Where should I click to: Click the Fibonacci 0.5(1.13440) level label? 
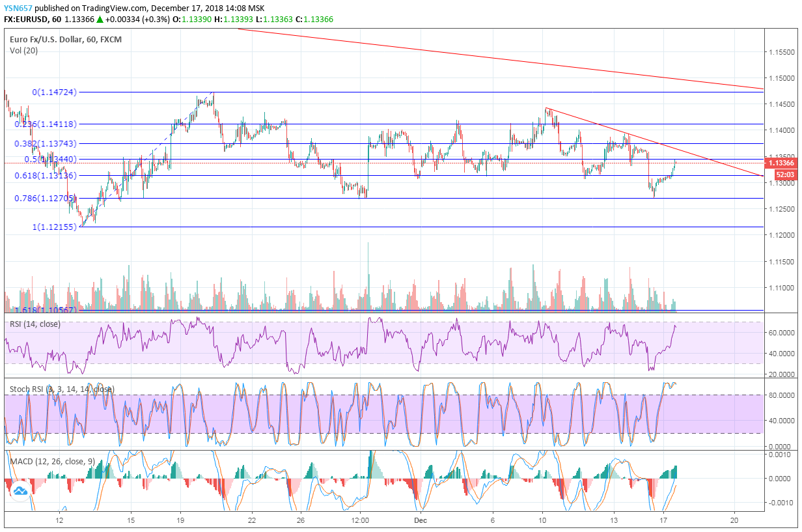pos(51,159)
